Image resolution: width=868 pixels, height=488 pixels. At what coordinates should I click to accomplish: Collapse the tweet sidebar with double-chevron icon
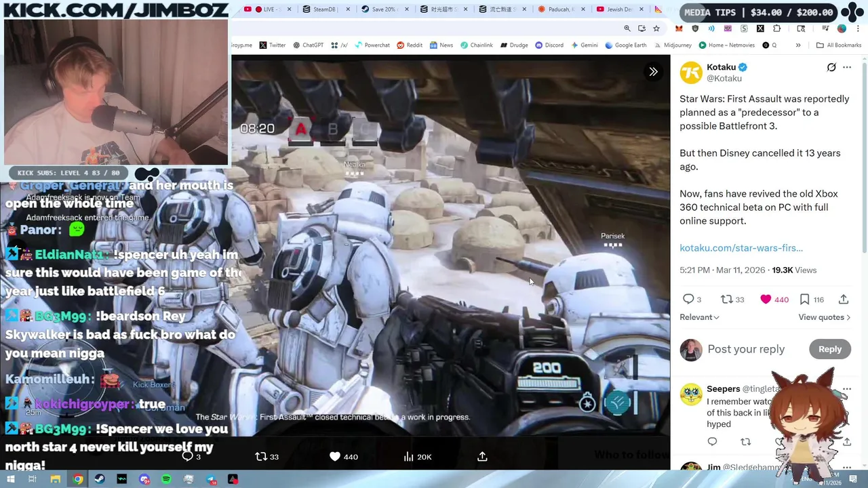[653, 72]
